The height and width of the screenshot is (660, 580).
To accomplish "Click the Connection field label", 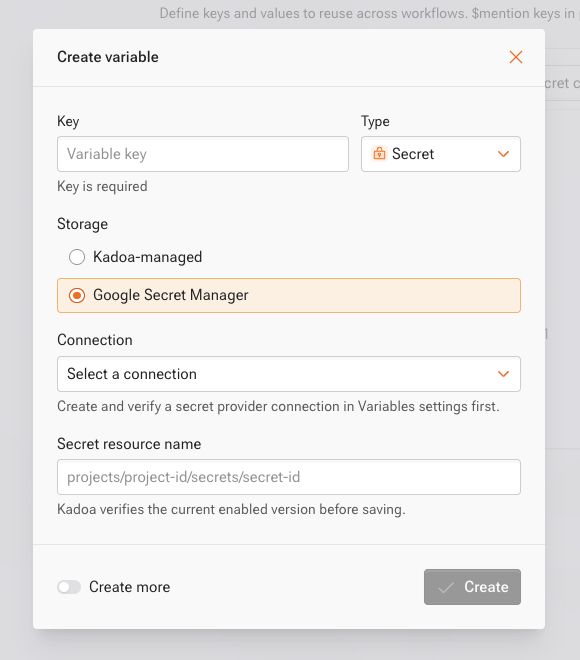I will coord(95,340).
